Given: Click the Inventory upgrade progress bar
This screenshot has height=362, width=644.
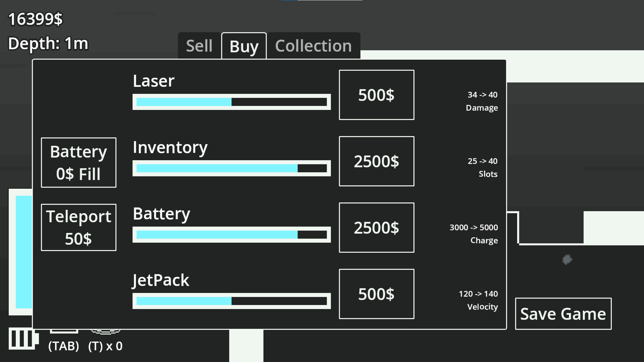Looking at the screenshot, I should [231, 168].
